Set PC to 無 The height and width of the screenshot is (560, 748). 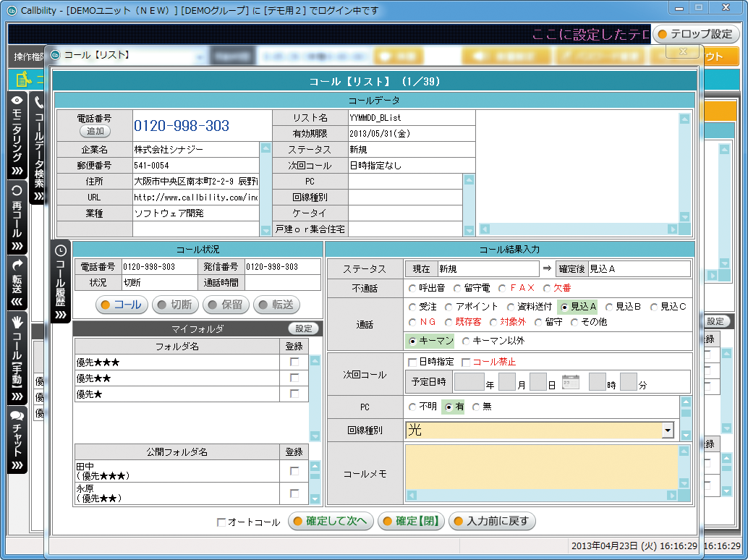coord(475,407)
